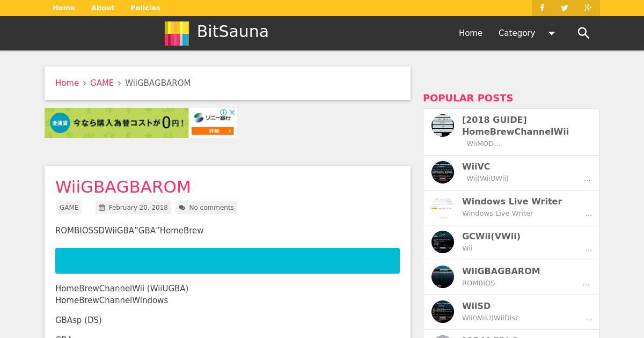Click the orange details button in ad
The height and width of the screenshot is (338, 644).
tap(213, 130)
